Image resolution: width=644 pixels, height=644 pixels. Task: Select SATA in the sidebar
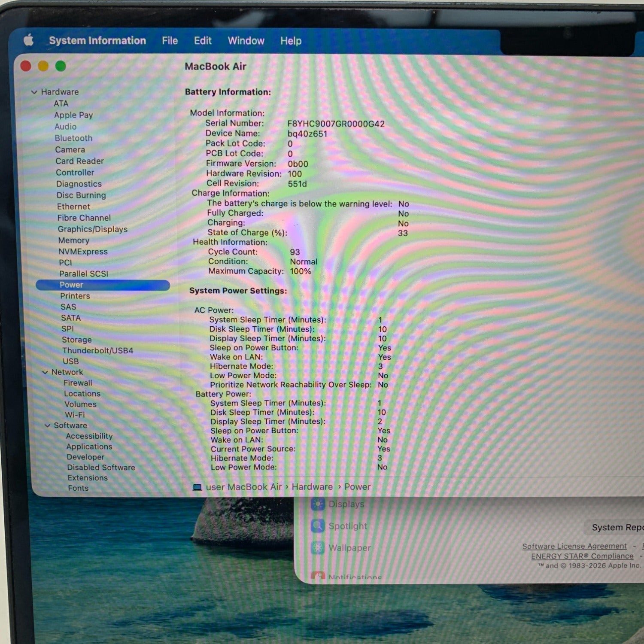pyautogui.click(x=71, y=318)
